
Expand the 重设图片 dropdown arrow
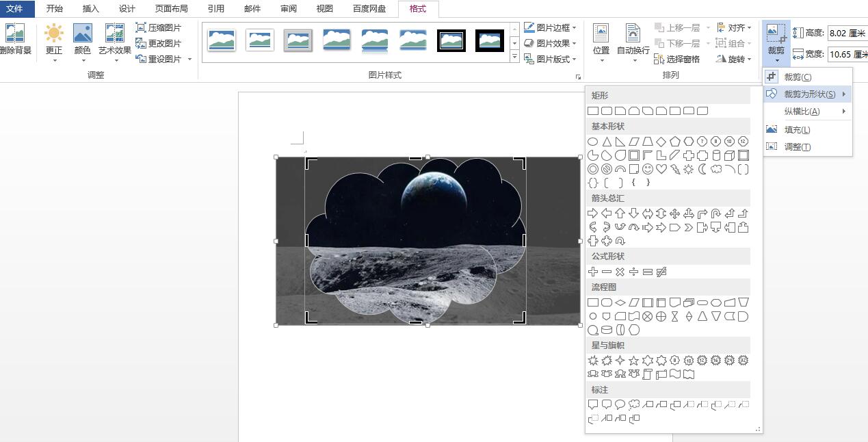(x=189, y=60)
